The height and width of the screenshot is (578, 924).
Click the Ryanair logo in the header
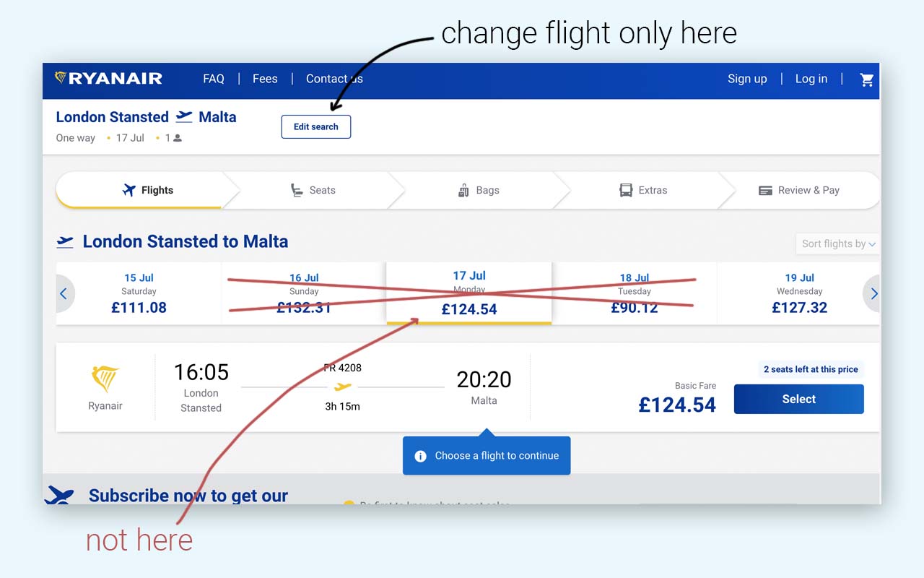[x=107, y=79]
